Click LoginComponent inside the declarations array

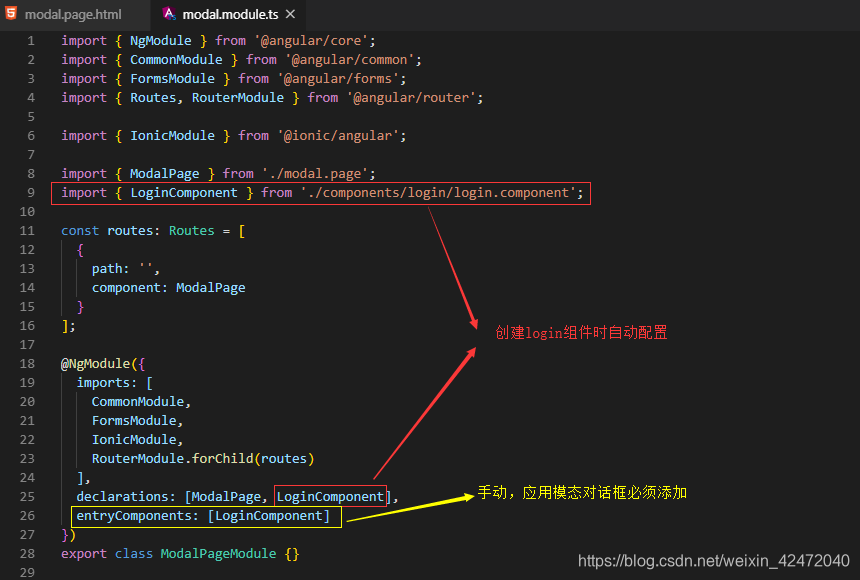pyautogui.click(x=330, y=496)
